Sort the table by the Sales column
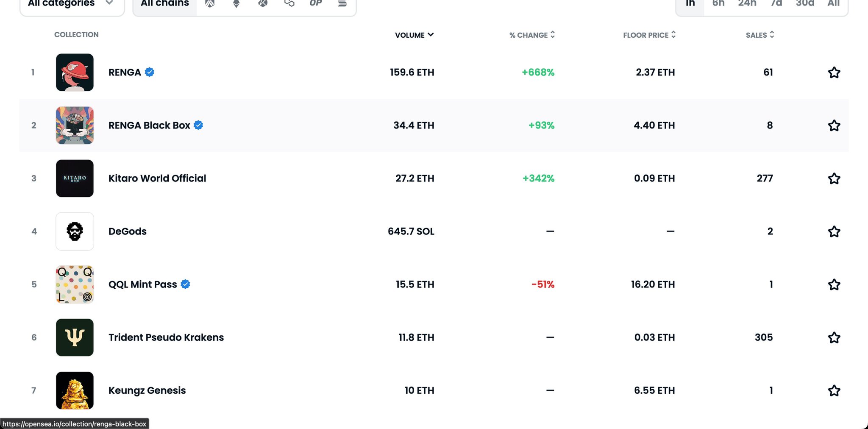868x429 pixels. 760,35
